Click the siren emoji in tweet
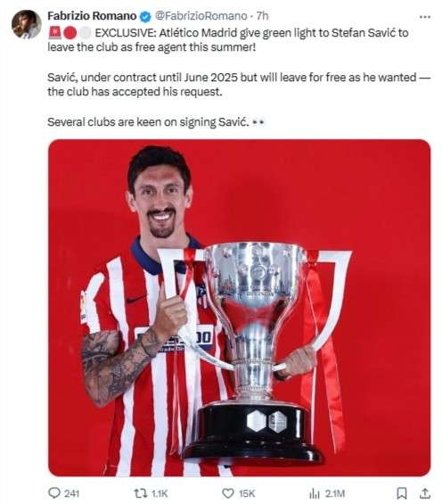 tap(54, 33)
